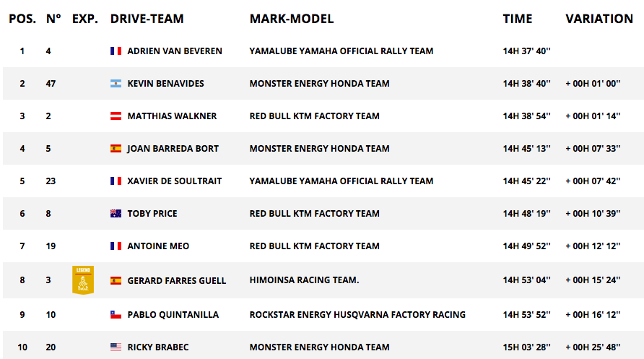
Task: Click the Argentine flag beside Kevin Benavides
Action: tap(116, 83)
